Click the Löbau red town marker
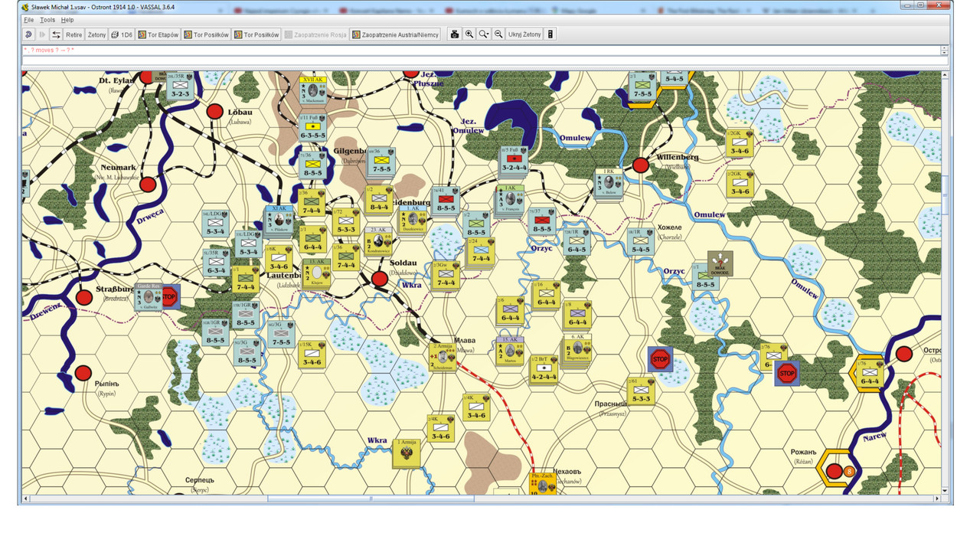Screen dimensions: 980x546 point(216,110)
